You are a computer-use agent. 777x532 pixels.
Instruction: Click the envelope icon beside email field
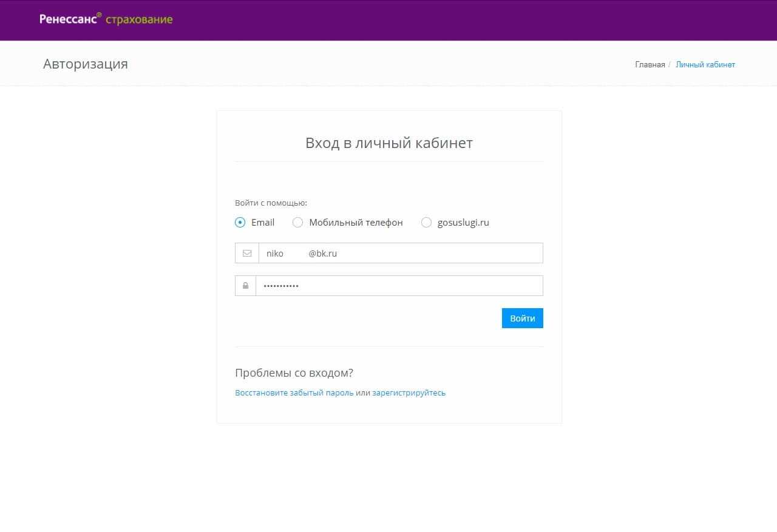pyautogui.click(x=247, y=254)
